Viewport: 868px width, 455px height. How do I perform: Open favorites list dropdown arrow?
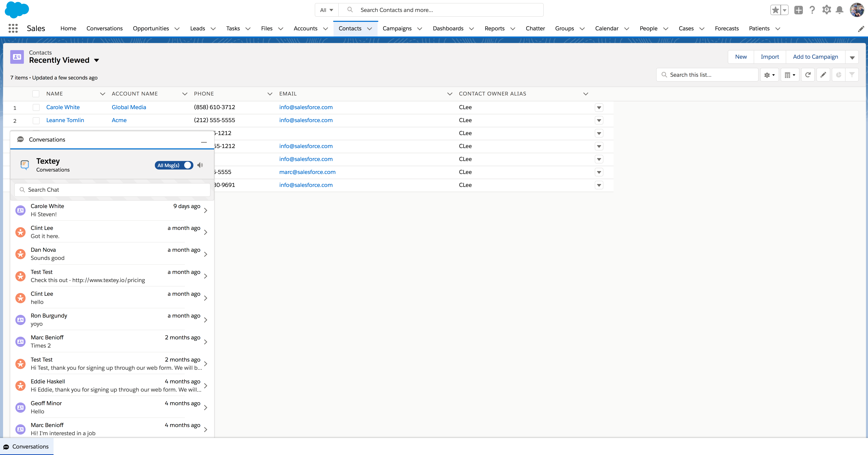point(784,10)
